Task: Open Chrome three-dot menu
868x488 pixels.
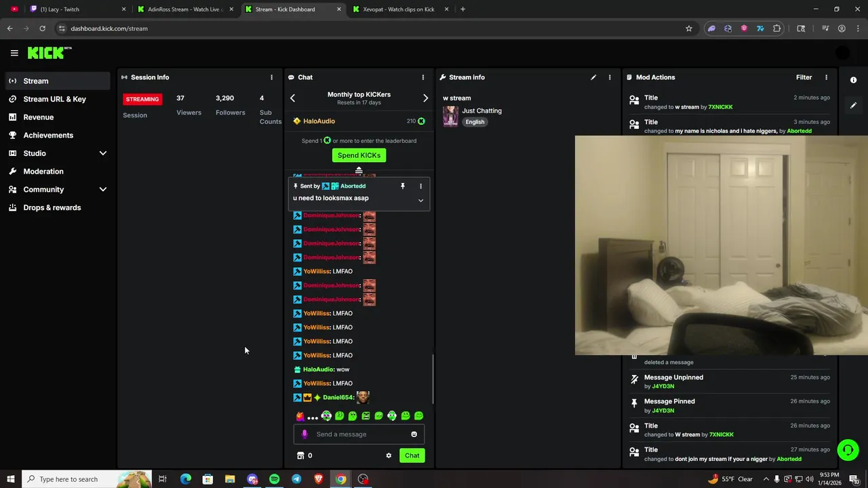Action: [x=858, y=28]
